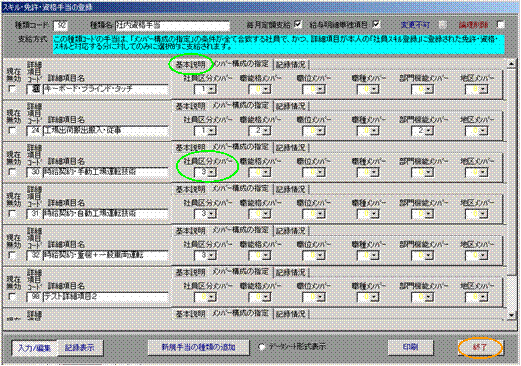Click detail code field showing 24
The image size is (521, 366).
tap(34, 131)
